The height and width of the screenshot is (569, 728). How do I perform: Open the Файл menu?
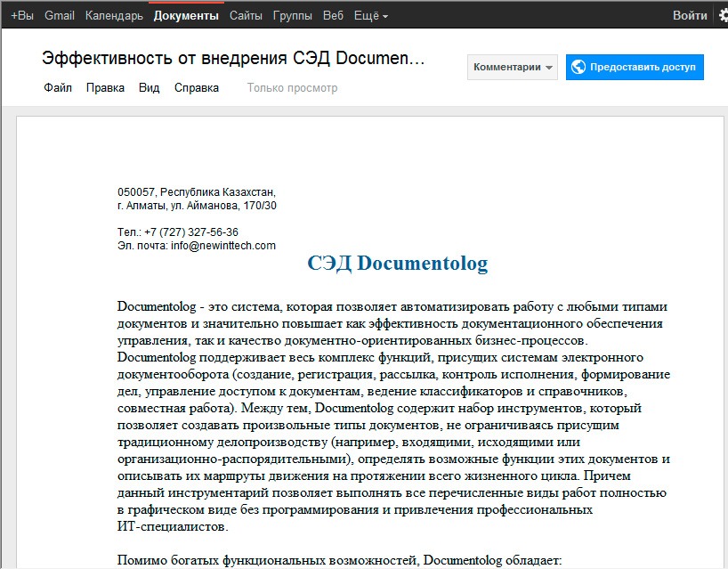pyautogui.click(x=58, y=88)
